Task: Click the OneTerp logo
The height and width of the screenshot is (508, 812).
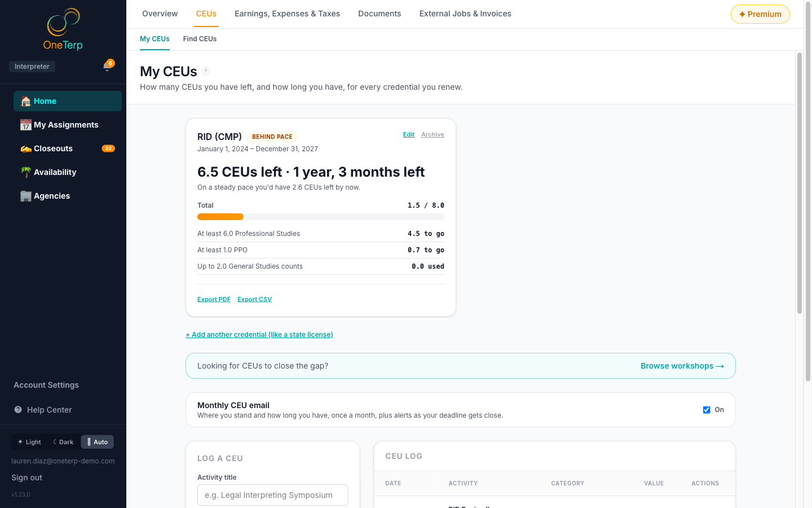Action: pyautogui.click(x=63, y=29)
